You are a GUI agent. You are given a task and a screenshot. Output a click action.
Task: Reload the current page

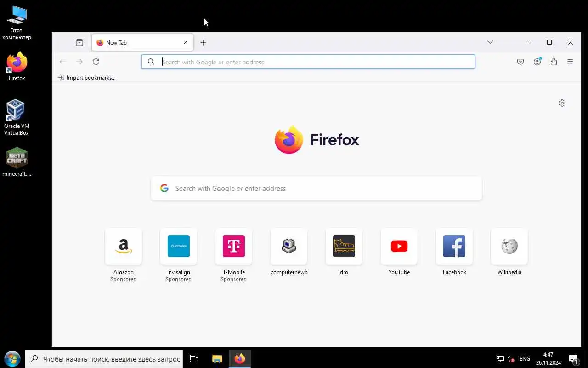point(96,62)
